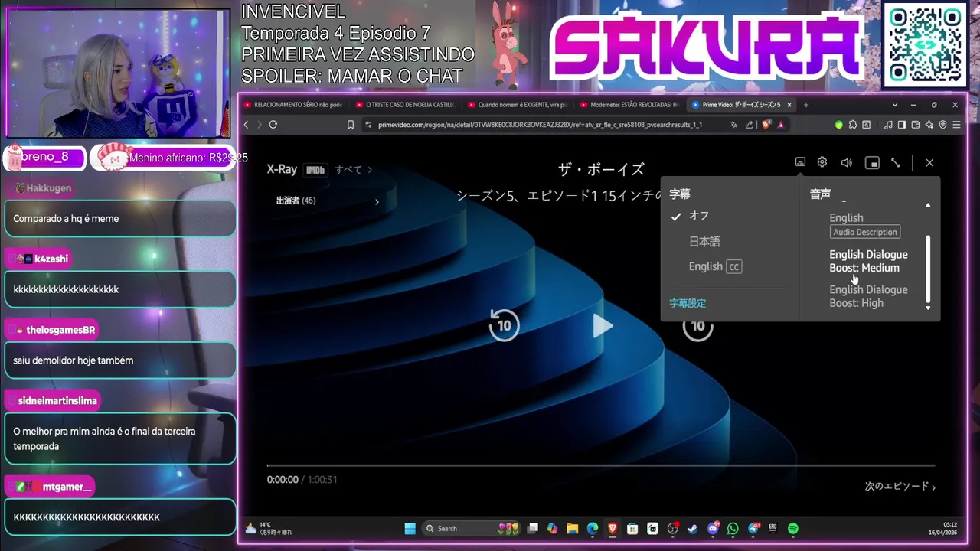The image size is (980, 551).
Task: Open Spotify from taskbar
Action: pos(793,529)
